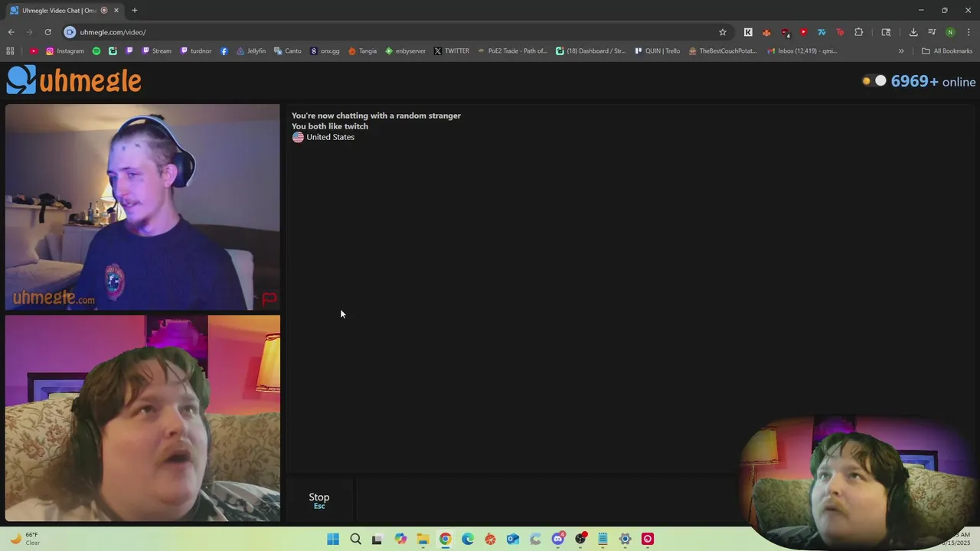
Task: Select the Uhmegle: Video Chat tab
Action: coord(59,11)
